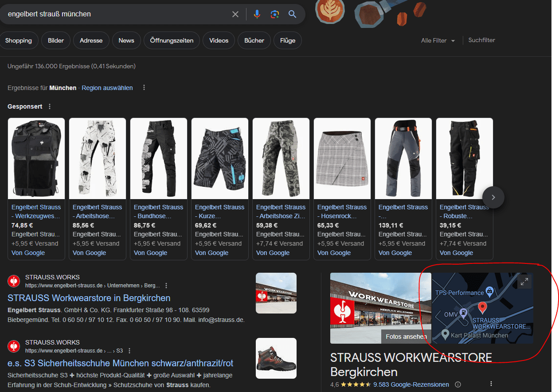Viewport: 559px width, 392px height.
Task: Select the red STRAUSS WORKWEARSTORE map pin
Action: pos(483,308)
